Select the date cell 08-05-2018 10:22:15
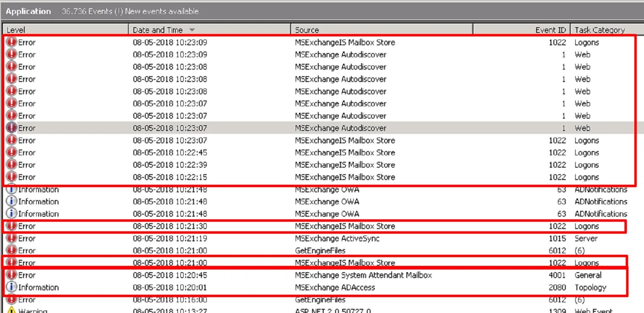The height and width of the screenshot is (313, 644). click(x=170, y=177)
